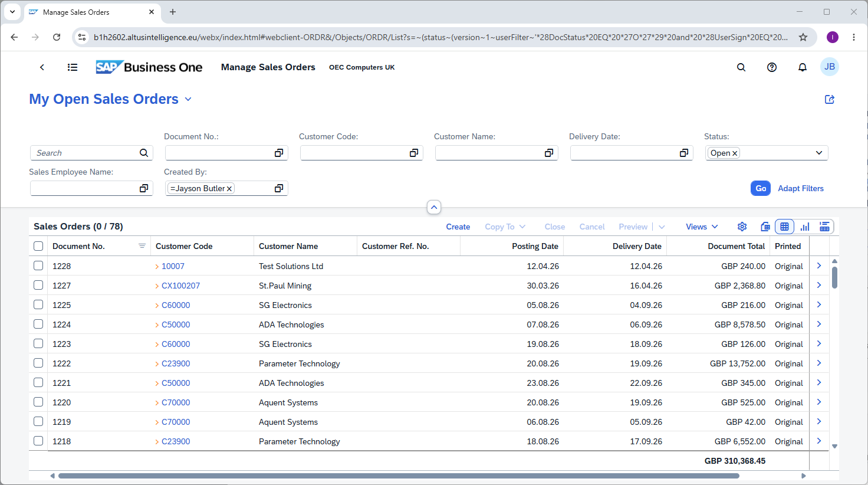Click the table scroll down arrow
This screenshot has height=485, width=868.
834,446
